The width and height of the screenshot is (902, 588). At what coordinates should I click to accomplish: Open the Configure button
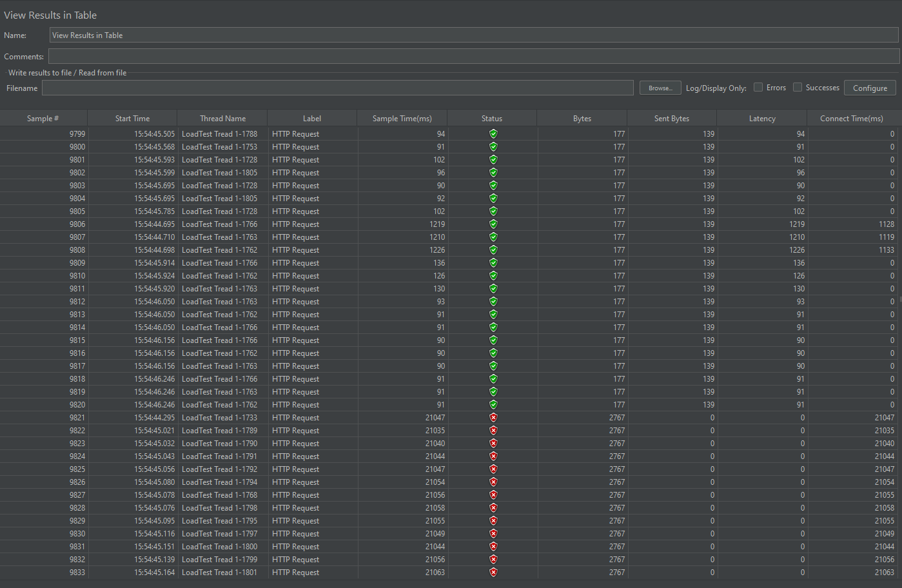(870, 88)
